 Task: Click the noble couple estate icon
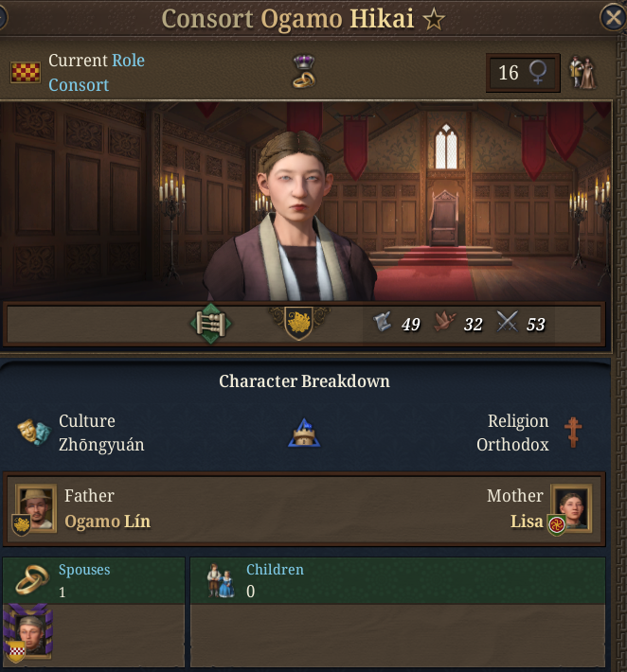[x=583, y=73]
